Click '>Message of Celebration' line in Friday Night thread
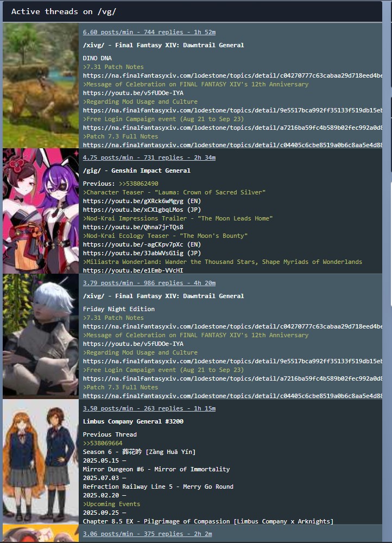 click(195, 335)
